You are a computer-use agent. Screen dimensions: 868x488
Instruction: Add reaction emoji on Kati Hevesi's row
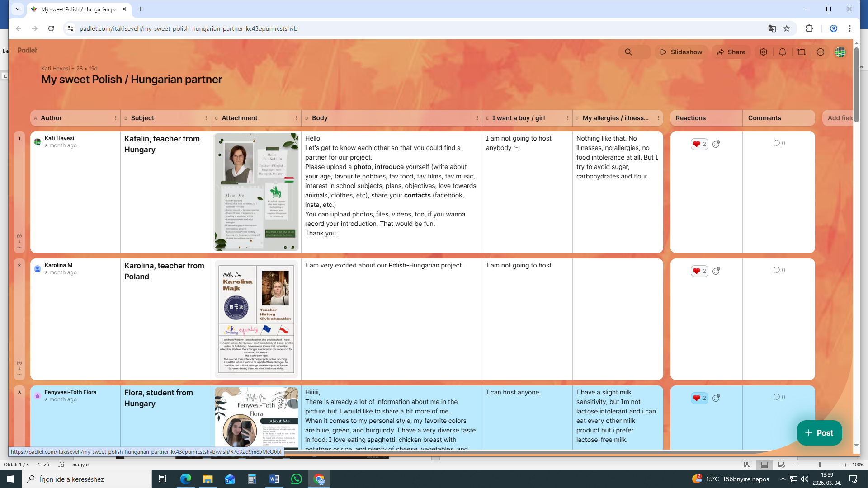point(716,144)
